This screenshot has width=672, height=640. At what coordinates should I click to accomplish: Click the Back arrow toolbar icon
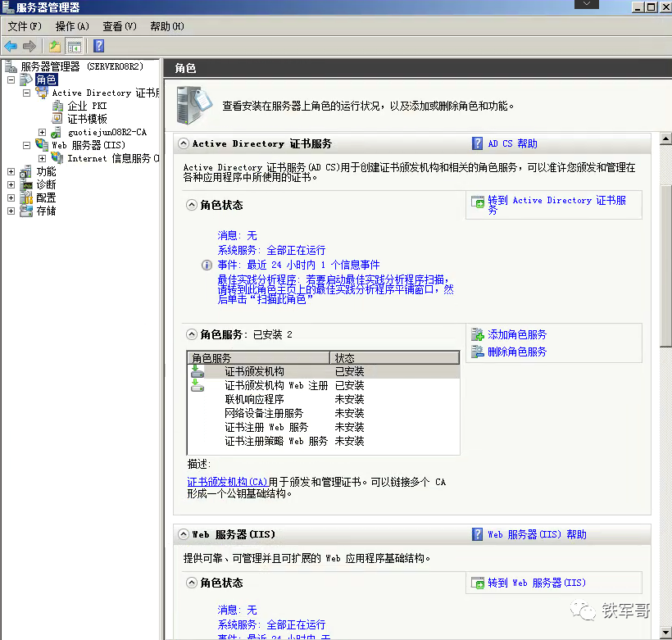click(11, 46)
